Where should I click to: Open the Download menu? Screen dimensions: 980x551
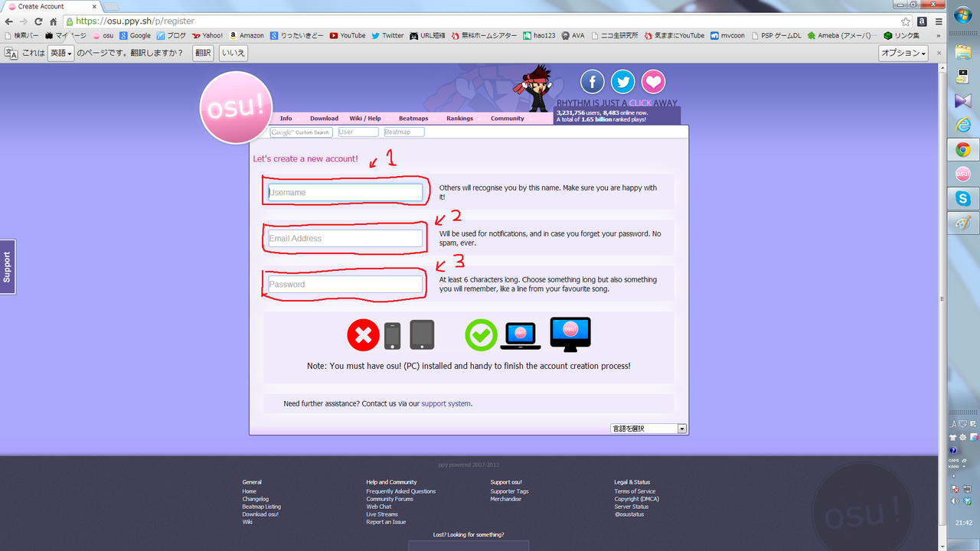(x=324, y=119)
